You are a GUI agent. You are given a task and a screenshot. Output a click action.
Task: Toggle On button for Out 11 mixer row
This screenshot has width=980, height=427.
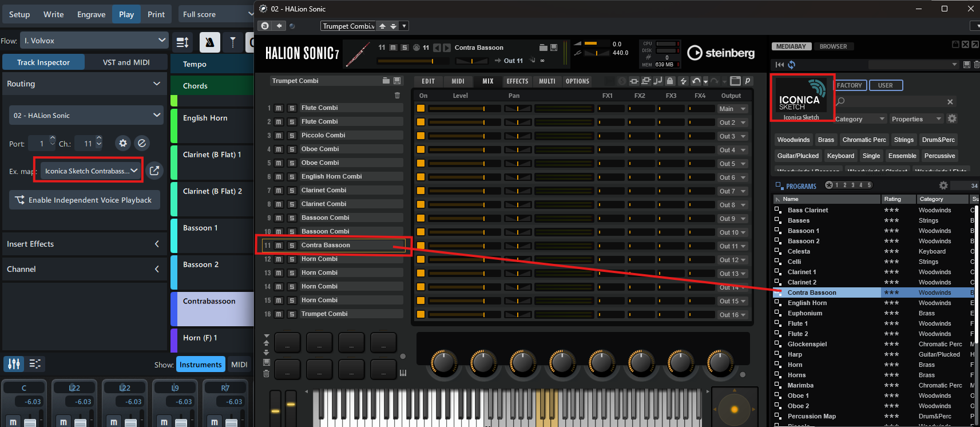pyautogui.click(x=420, y=246)
